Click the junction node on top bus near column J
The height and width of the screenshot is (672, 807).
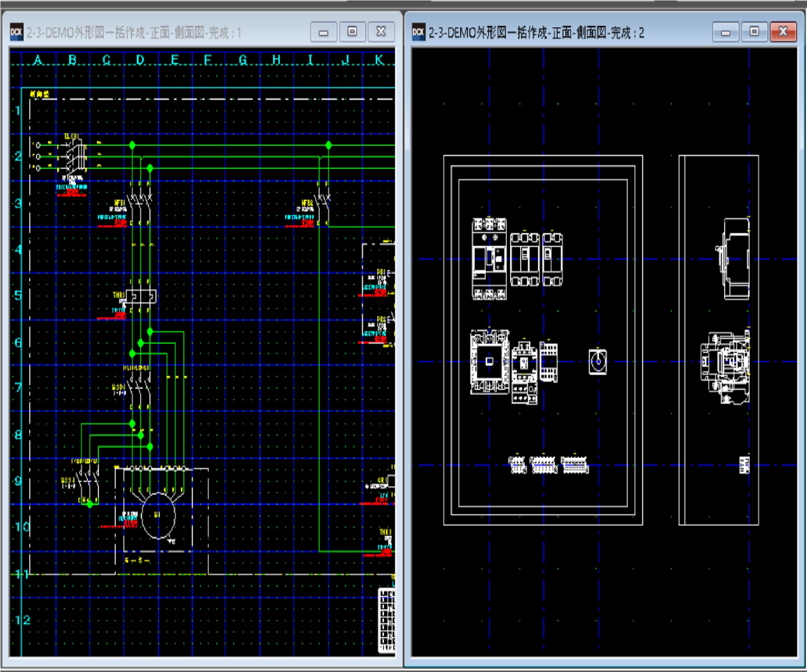coord(329,145)
